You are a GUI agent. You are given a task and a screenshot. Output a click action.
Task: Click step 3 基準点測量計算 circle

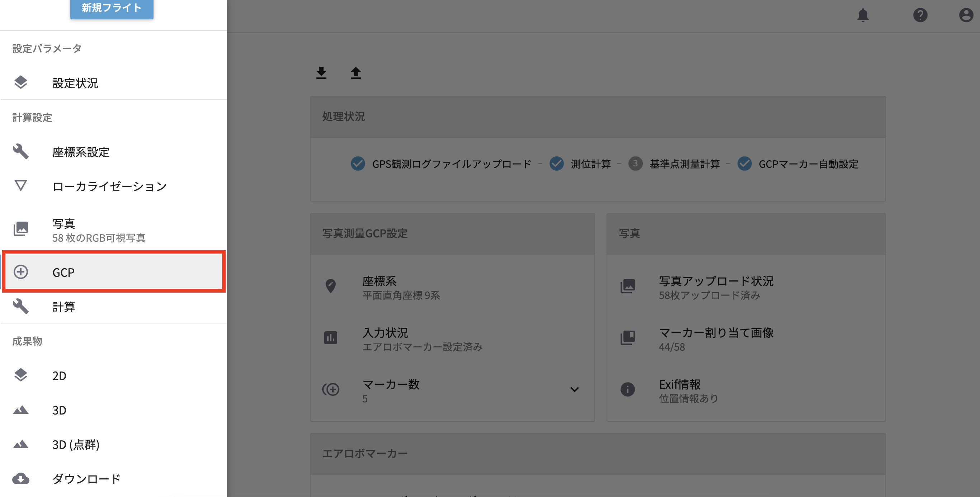635,164
